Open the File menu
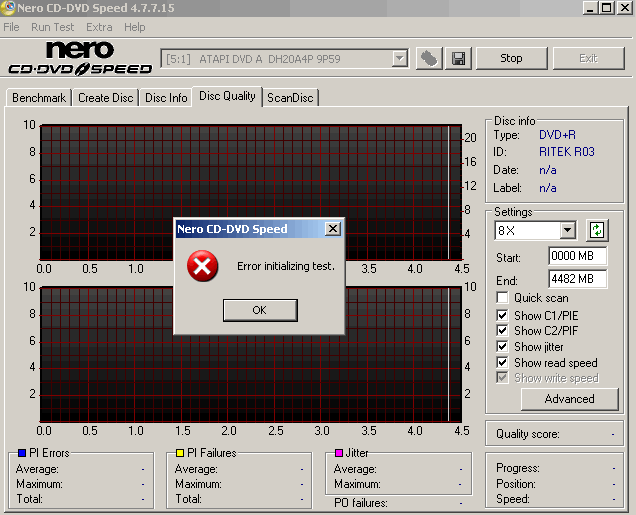 coord(11,27)
